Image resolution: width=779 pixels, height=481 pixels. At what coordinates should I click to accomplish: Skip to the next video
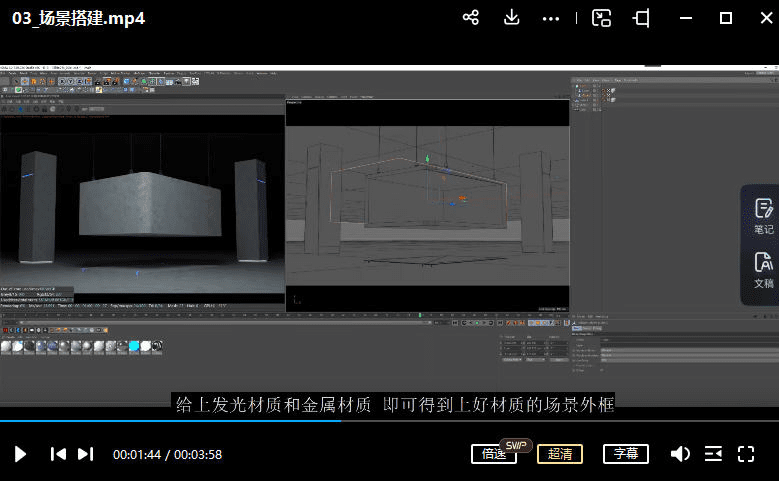point(85,454)
